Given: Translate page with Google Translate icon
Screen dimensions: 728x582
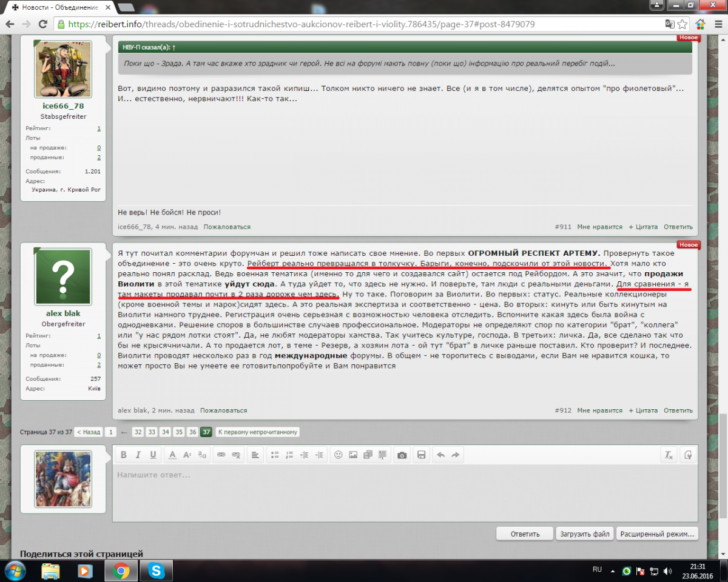Looking at the screenshot, I should pos(669,24).
